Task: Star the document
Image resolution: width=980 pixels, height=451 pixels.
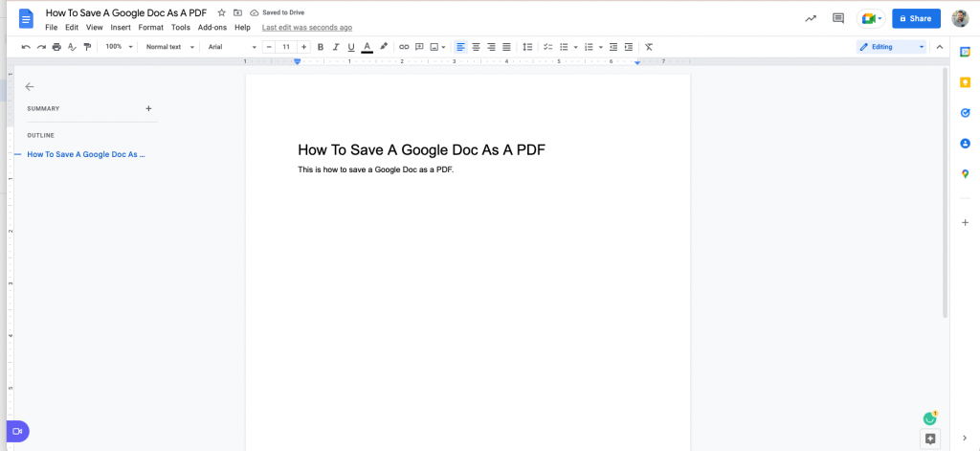Action: (221, 12)
